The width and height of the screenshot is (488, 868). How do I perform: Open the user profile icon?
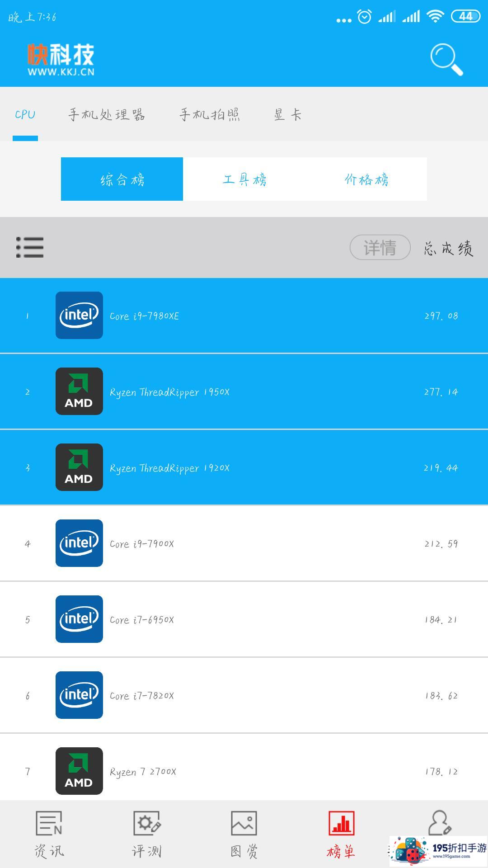(x=439, y=822)
